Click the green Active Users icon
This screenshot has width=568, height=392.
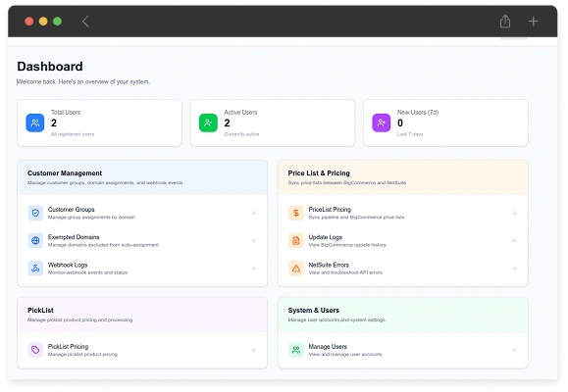point(208,122)
